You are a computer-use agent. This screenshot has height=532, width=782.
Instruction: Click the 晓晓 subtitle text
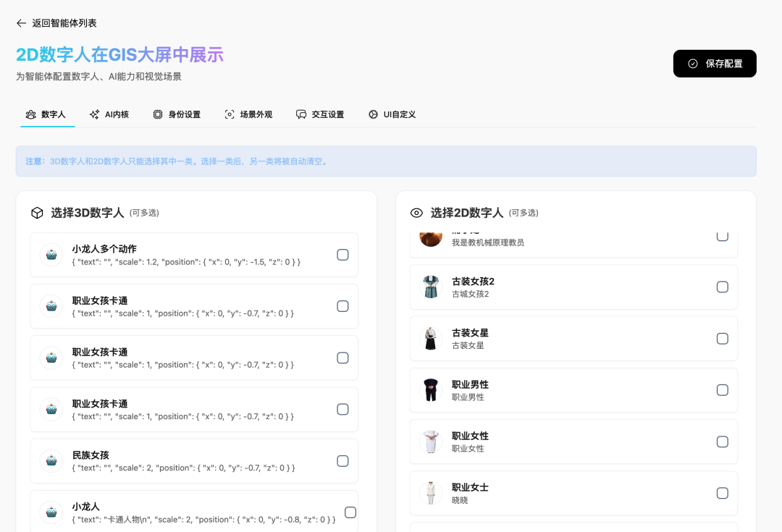(460, 501)
